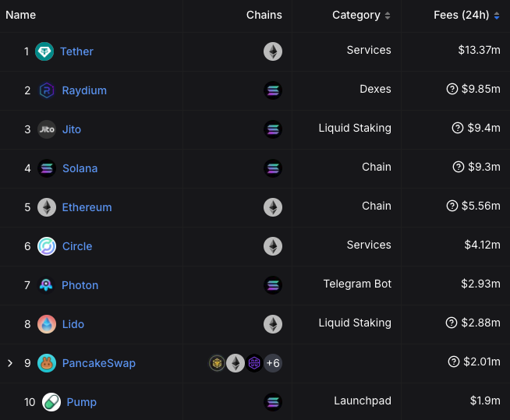Click the Tether logo icon

[x=44, y=51]
